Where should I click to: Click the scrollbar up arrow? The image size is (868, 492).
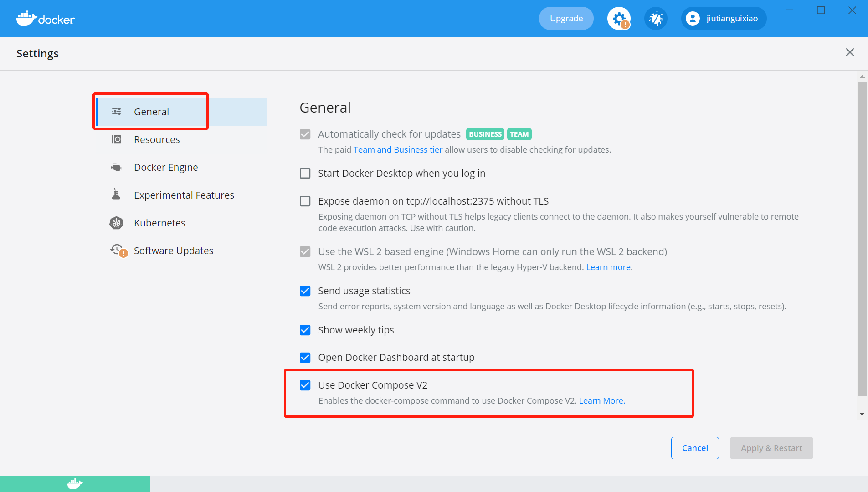(x=862, y=77)
